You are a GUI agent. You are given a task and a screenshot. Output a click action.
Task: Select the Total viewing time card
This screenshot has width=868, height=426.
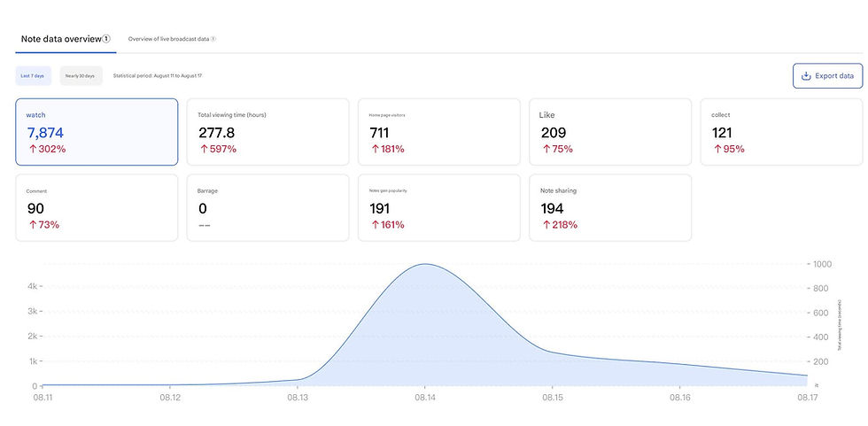coord(267,132)
